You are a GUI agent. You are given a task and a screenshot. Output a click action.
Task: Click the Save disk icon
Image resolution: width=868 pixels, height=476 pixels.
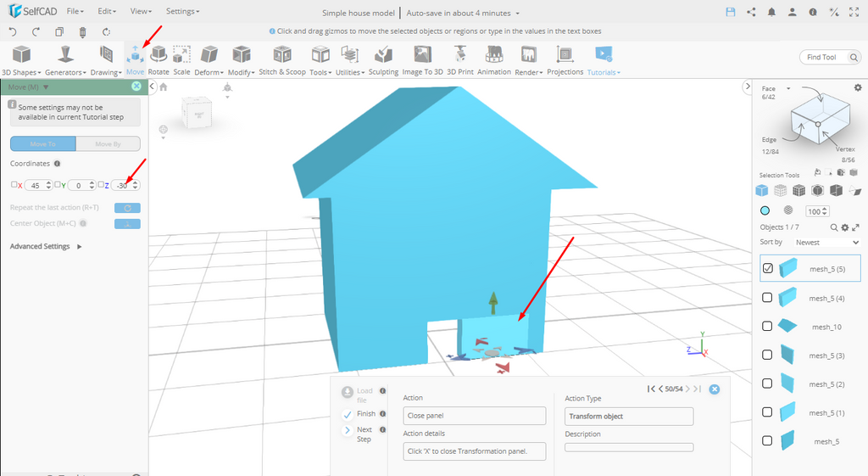tap(730, 12)
